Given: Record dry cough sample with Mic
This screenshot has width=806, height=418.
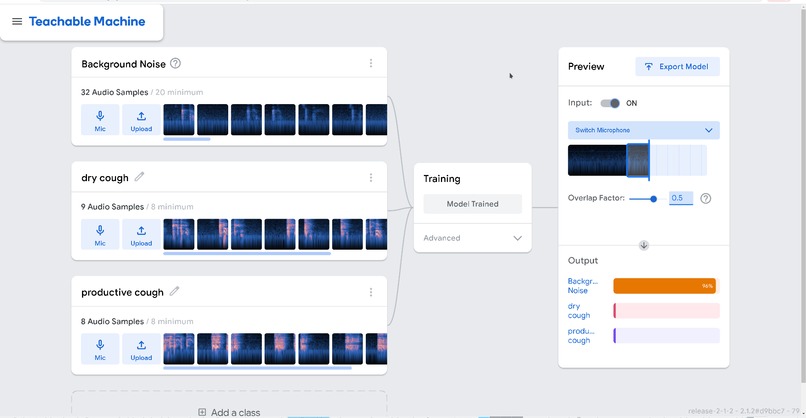Looking at the screenshot, I should [100, 234].
